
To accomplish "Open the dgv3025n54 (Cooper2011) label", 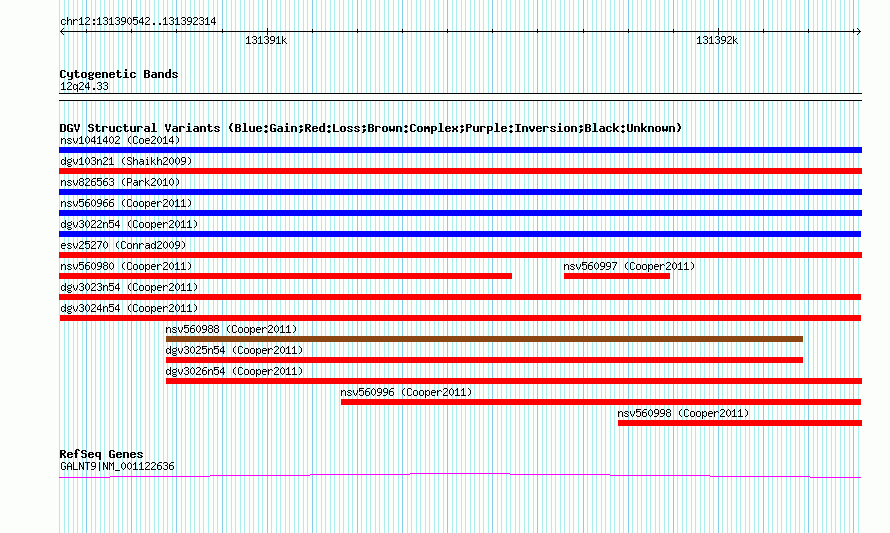I will [234, 350].
